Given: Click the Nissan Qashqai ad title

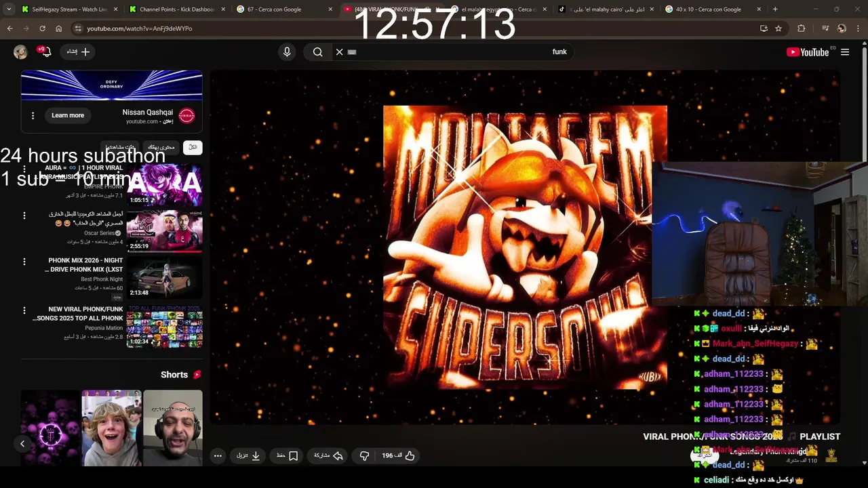Looking at the screenshot, I should (x=147, y=112).
